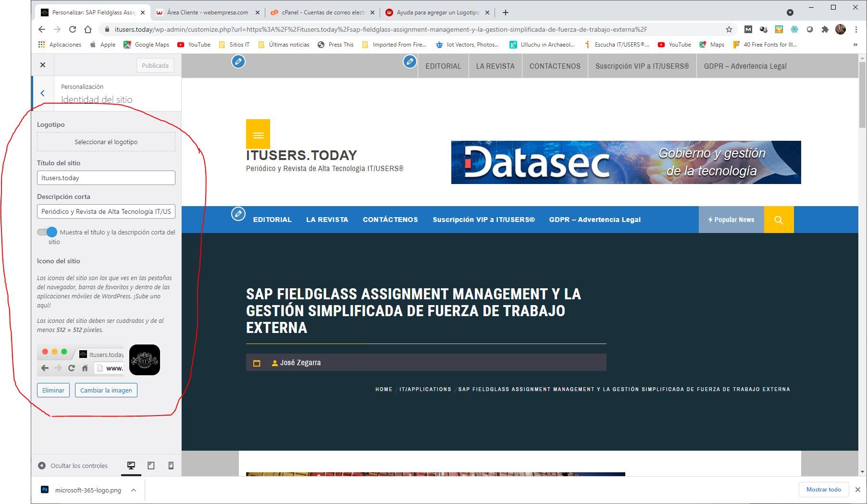Click author José Zegarra link

pyautogui.click(x=300, y=363)
